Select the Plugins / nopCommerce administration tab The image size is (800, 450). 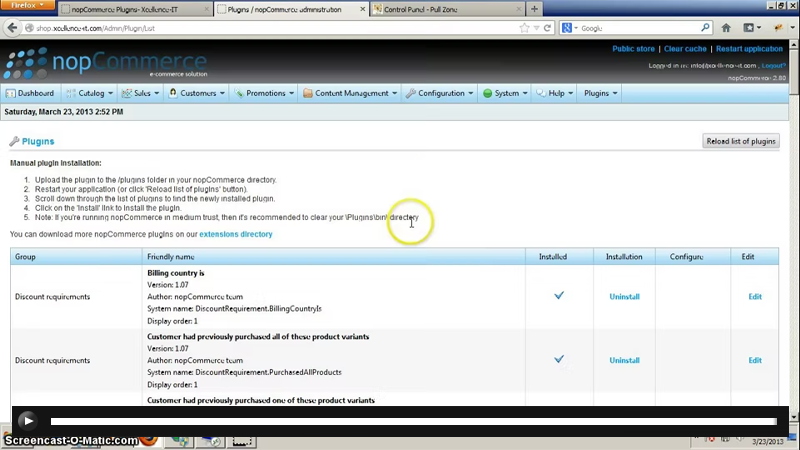[x=291, y=9]
